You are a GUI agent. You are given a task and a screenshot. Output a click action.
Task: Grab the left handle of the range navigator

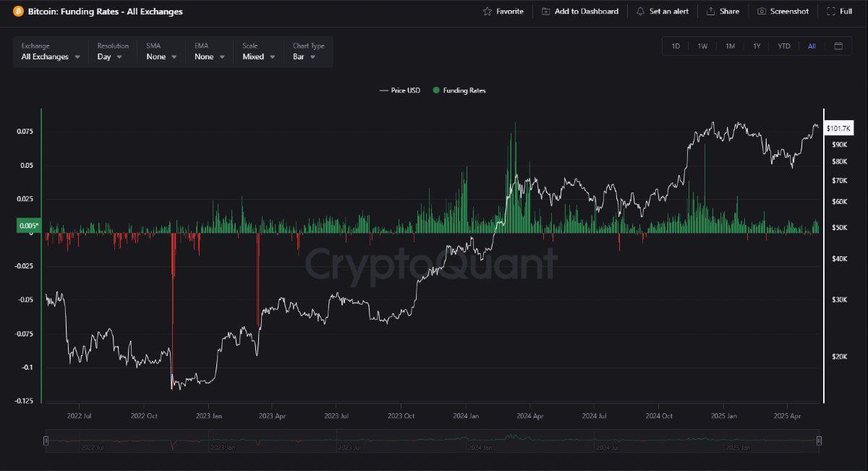46,441
